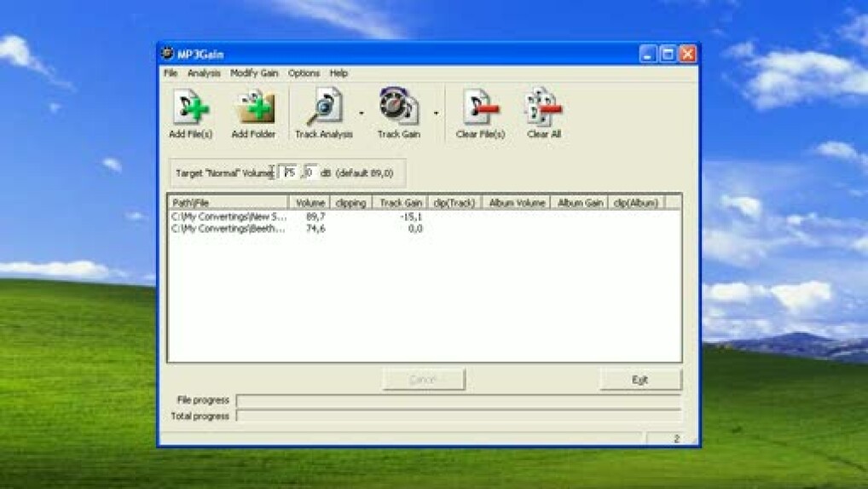
Task: Open the Modify Gain menu
Action: pos(254,73)
